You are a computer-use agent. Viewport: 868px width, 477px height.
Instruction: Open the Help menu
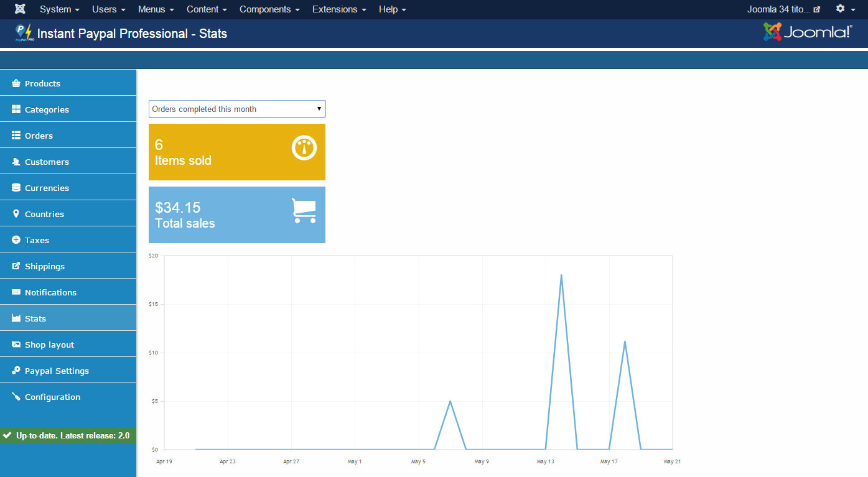coord(393,9)
